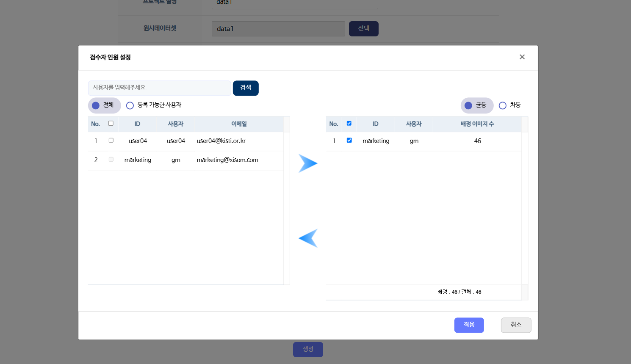Viewport: 631px width, 364px height.
Task: Check the user04 row checkbox
Action: pyautogui.click(x=111, y=141)
